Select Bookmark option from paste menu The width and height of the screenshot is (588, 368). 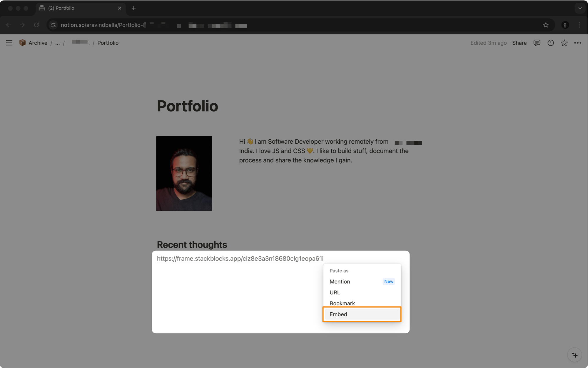pyautogui.click(x=343, y=303)
